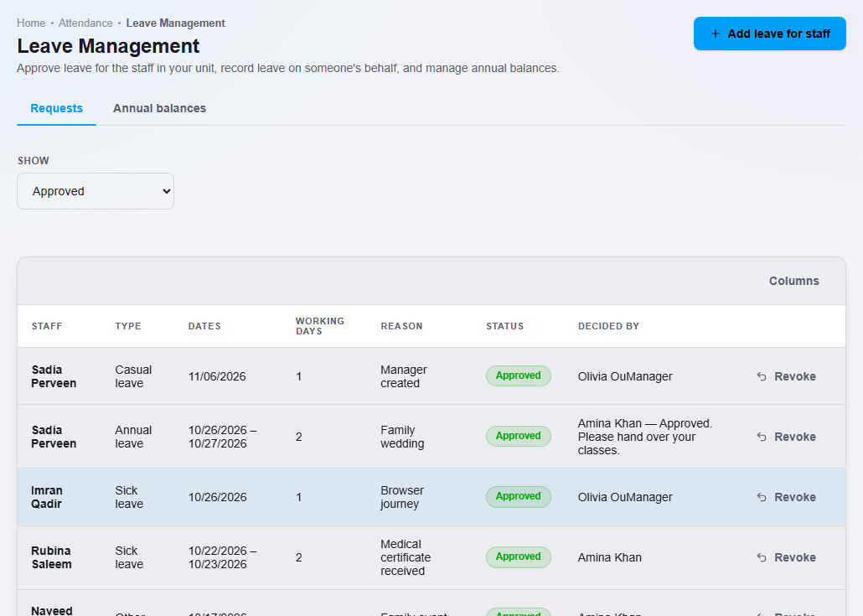
Task: Select staff name Sadia Perveen in the annual leave row
Action: coord(54,437)
